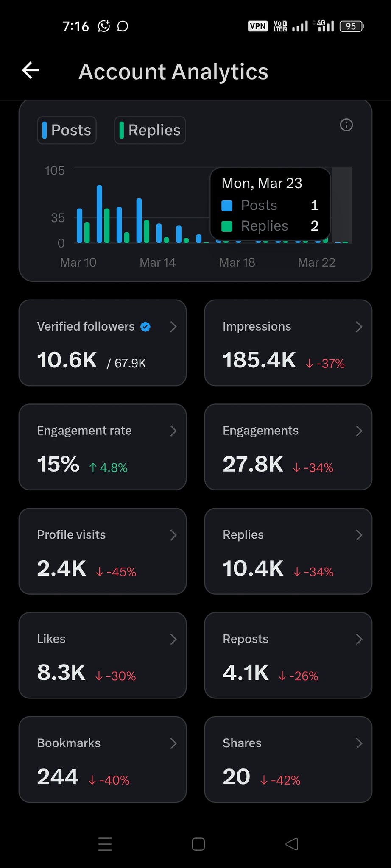Image resolution: width=391 pixels, height=868 pixels.
Task: Expand the Engagements card chevron
Action: coord(359,431)
